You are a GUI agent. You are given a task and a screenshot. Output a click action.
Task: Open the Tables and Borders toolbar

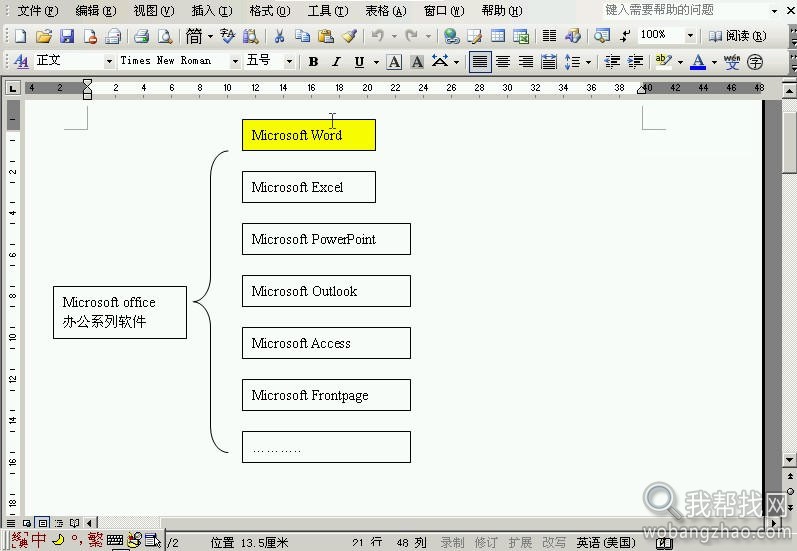coord(475,36)
